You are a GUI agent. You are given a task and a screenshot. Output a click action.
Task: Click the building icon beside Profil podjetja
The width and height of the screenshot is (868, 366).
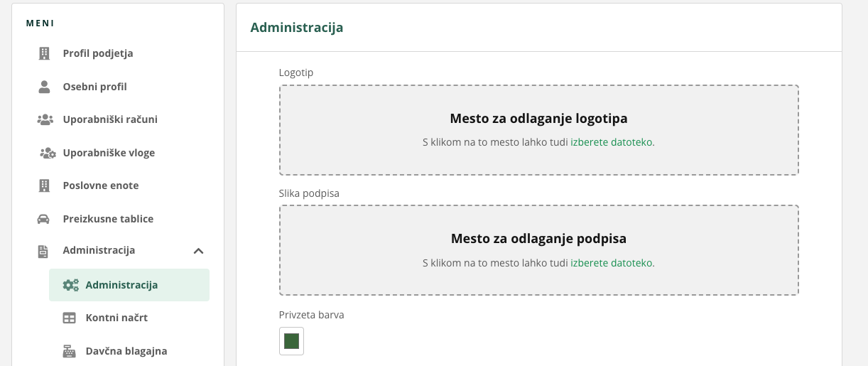44,53
